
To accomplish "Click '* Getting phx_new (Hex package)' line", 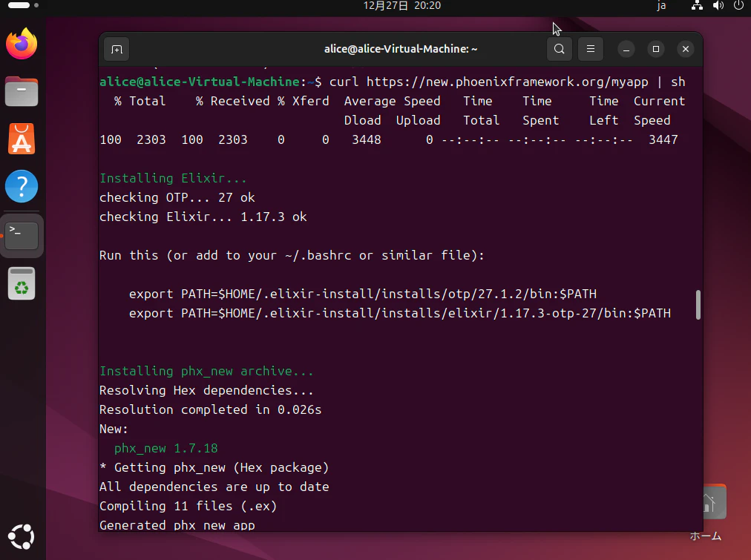I will (214, 467).
